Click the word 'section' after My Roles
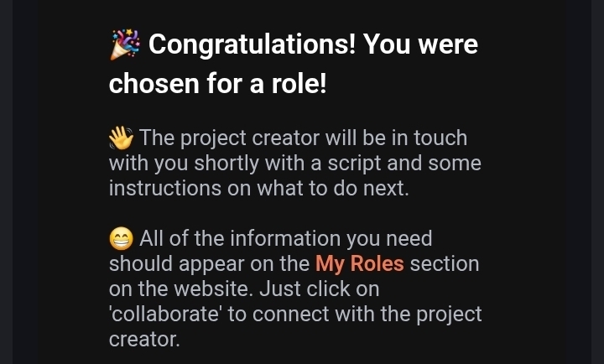 [445, 264]
